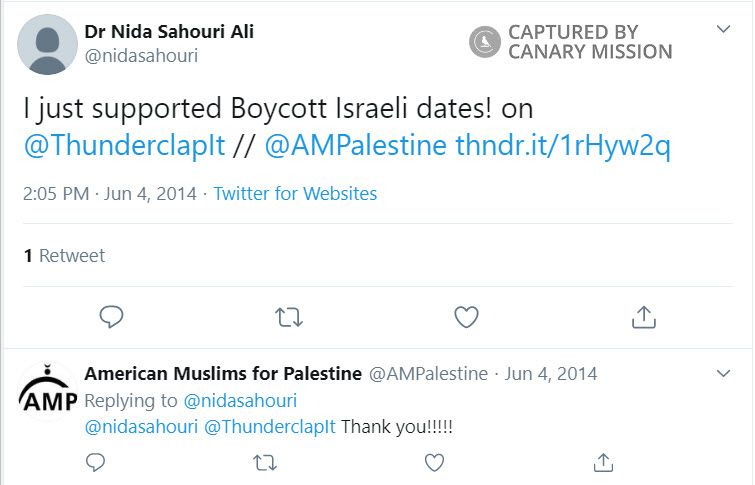Click @nidasahouri in the Replying to line
The height and width of the screenshot is (485, 755).
click(x=240, y=401)
